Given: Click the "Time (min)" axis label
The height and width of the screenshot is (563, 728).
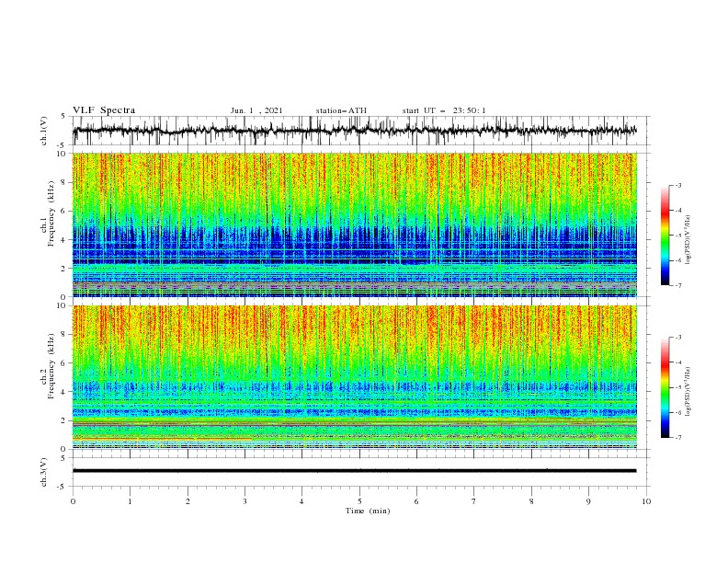Looking at the screenshot, I should [x=368, y=511].
